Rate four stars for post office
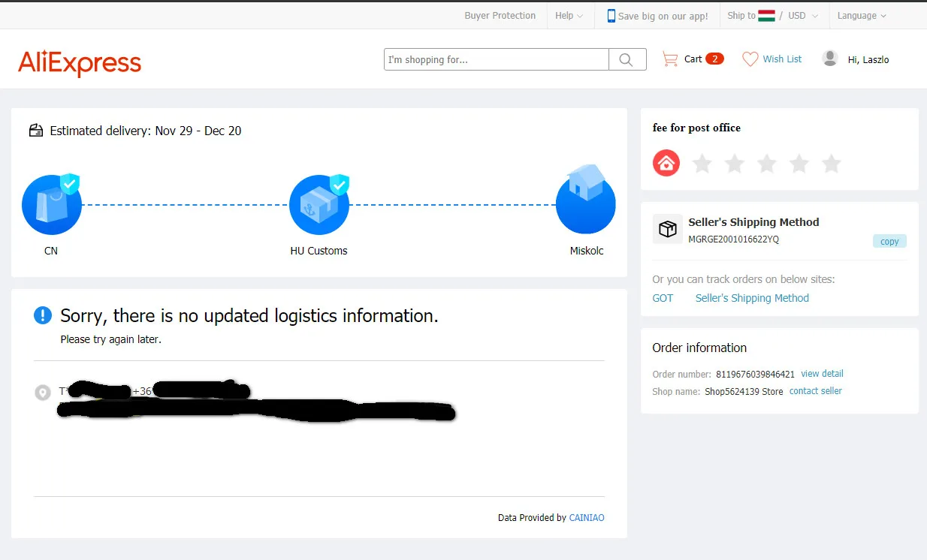This screenshot has width=927, height=560. tap(799, 164)
